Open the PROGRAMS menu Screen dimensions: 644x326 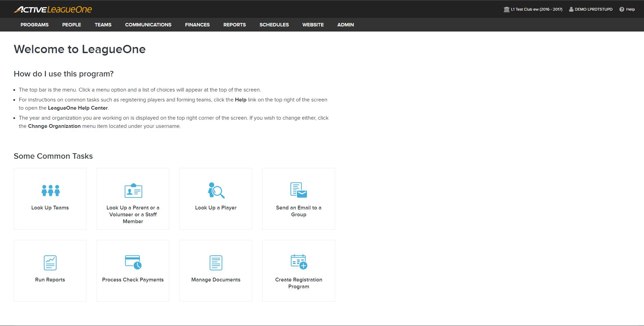click(35, 25)
